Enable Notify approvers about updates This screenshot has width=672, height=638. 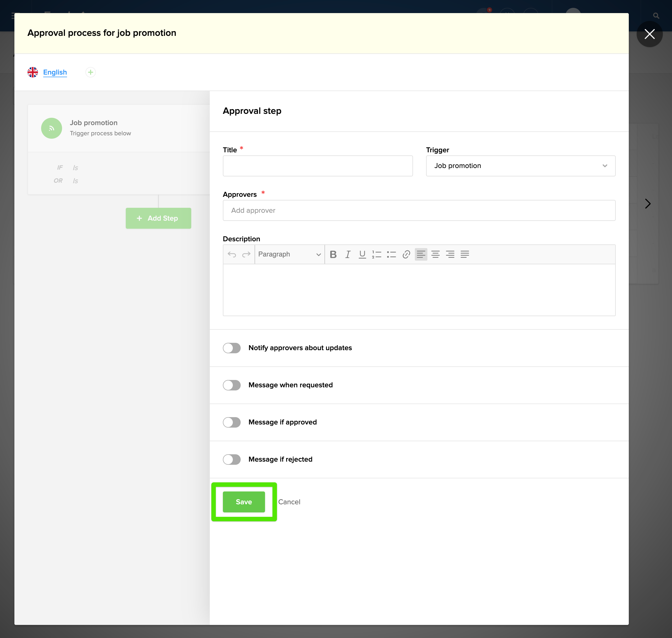[232, 348]
